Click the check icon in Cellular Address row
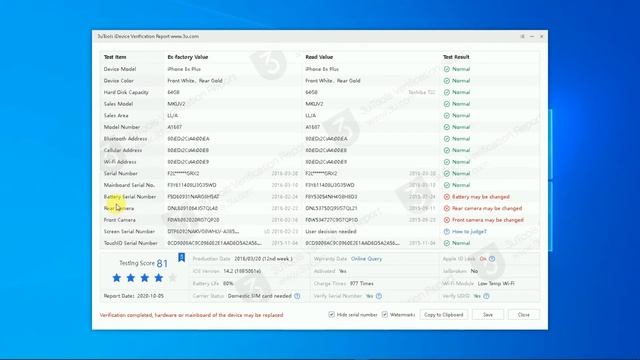The width and height of the screenshot is (640, 360). click(447, 150)
